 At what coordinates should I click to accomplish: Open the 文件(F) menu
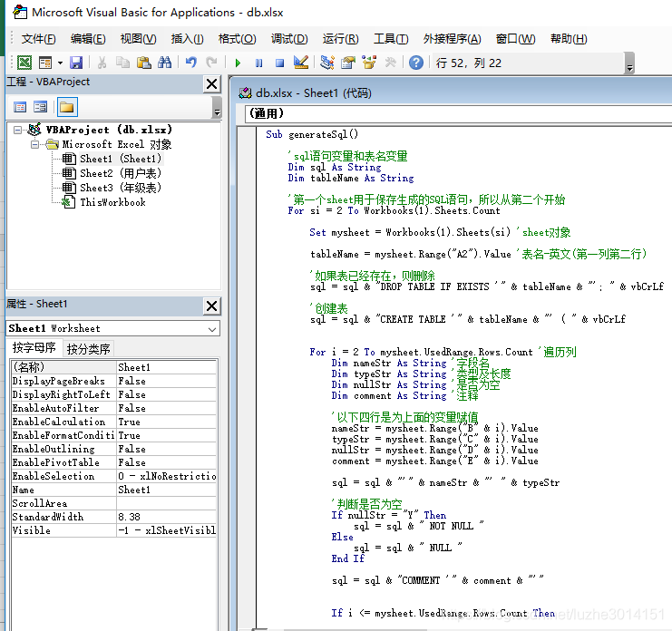38,39
